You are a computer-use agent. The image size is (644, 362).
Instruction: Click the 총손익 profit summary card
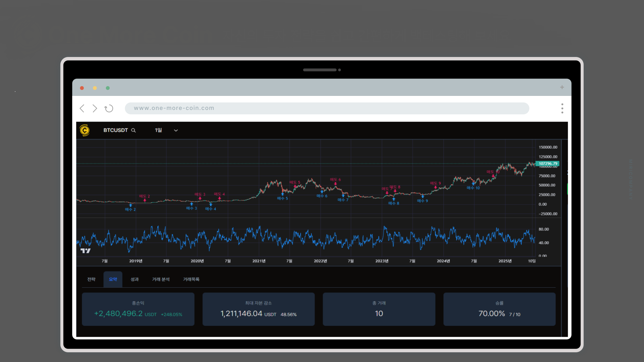point(138,309)
